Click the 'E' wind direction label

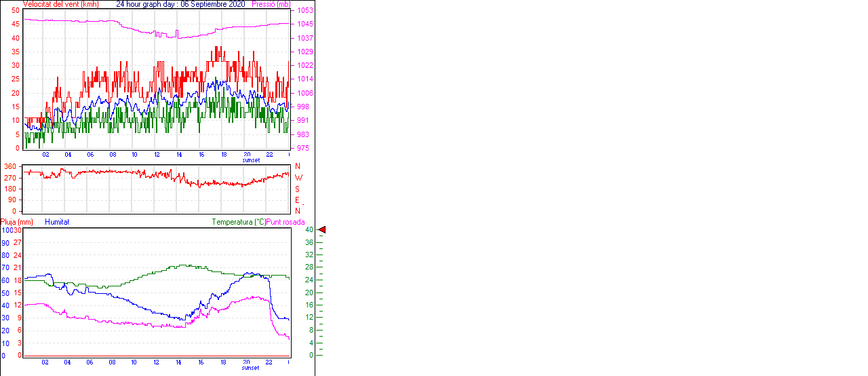pos(297,200)
